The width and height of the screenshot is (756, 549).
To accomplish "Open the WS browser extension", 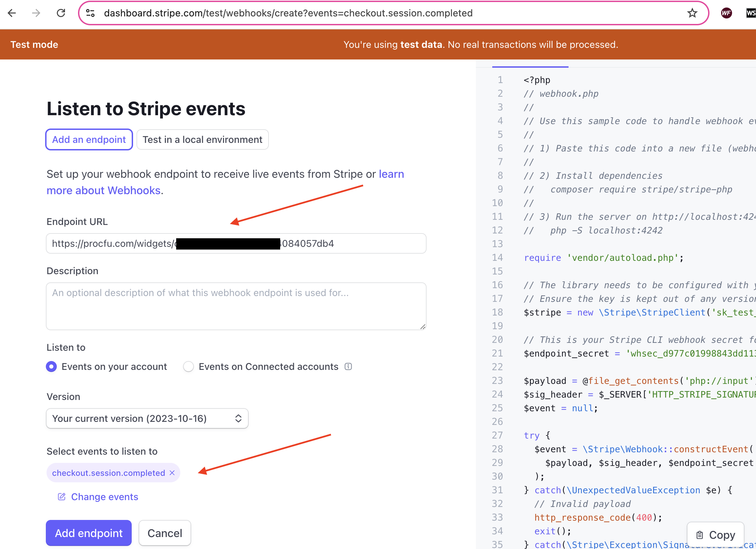I will point(751,13).
